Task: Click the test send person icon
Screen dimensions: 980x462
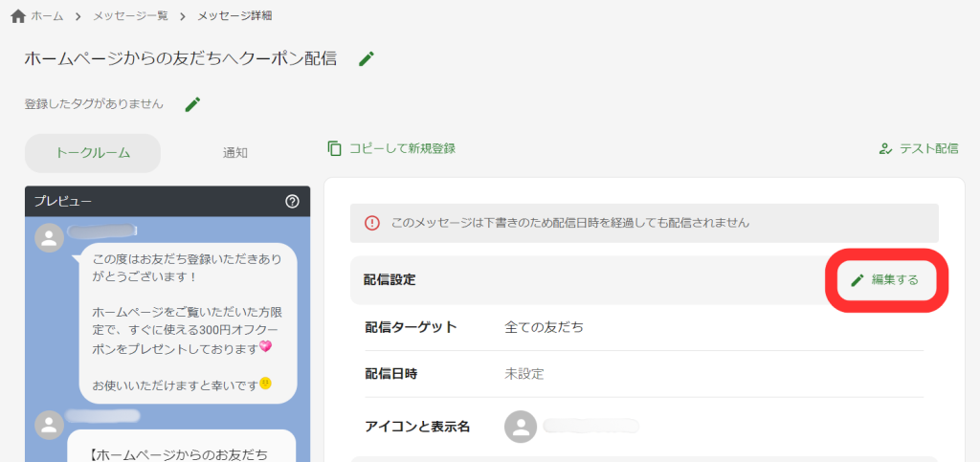Action: [885, 148]
